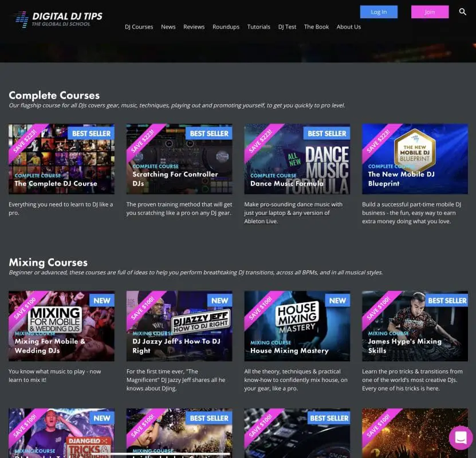
Task: Click the 'Make pro-sounding dance music' description
Action: (293, 212)
